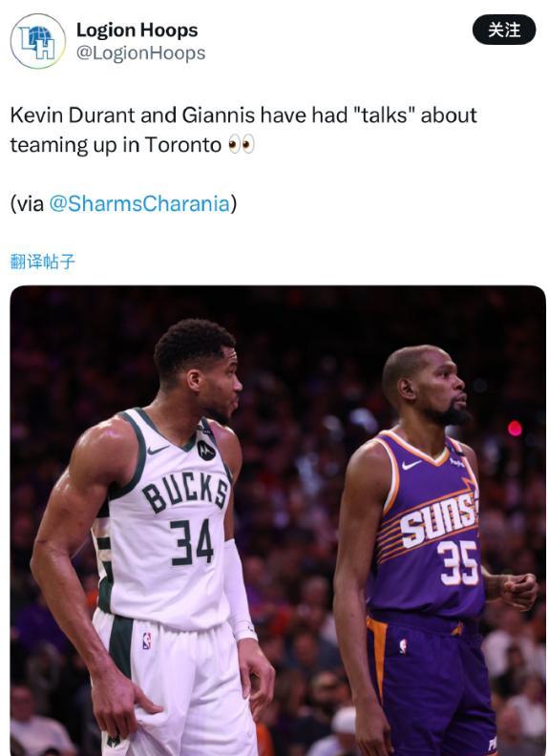Select the tweet text about teaming up

point(243,130)
